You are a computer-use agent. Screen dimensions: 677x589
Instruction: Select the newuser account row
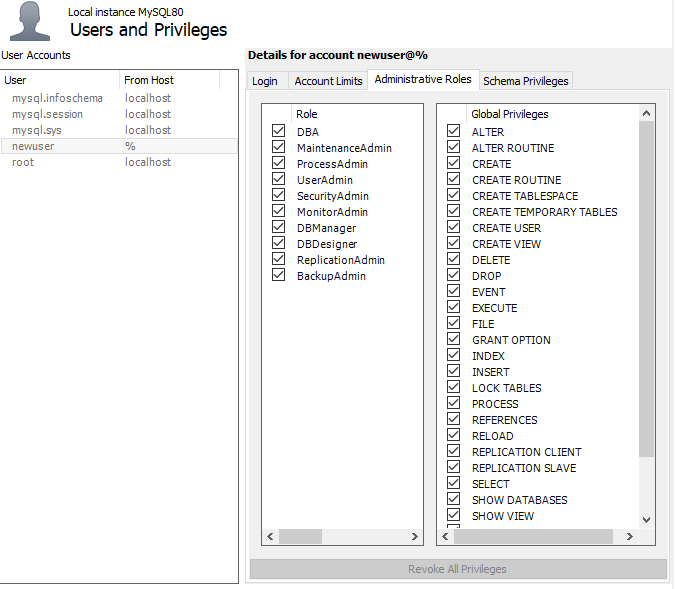pos(119,146)
